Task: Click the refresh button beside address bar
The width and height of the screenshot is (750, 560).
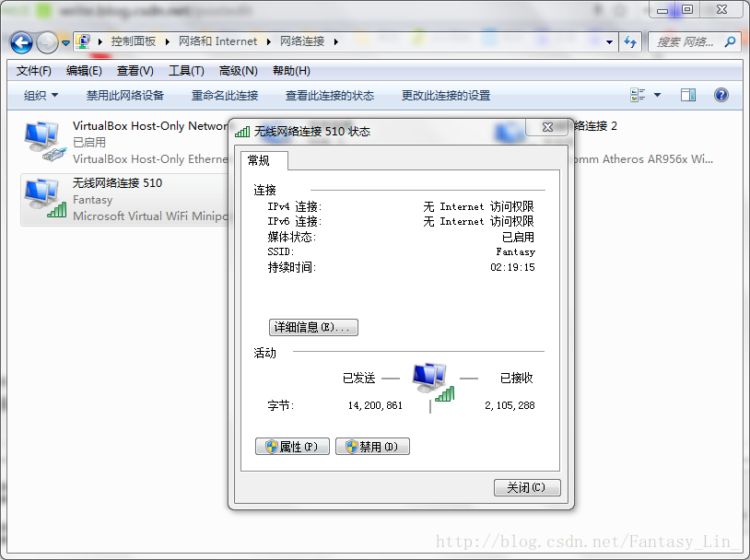Action: [x=630, y=42]
